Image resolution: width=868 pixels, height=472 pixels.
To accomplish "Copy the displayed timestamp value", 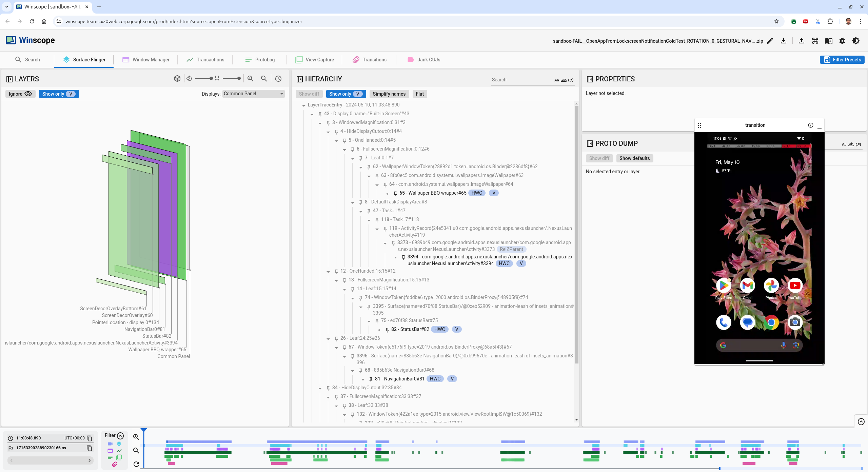I will tap(89, 438).
